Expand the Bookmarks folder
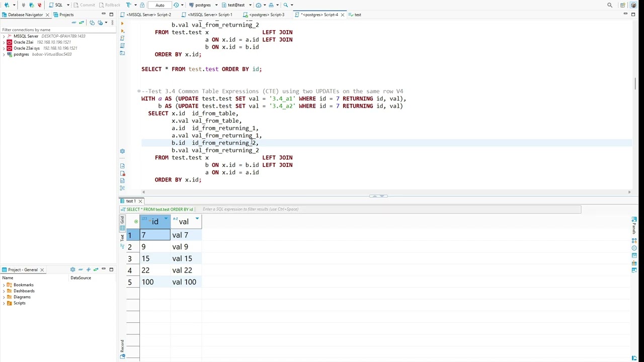This screenshot has height=362, width=644. click(x=4, y=285)
